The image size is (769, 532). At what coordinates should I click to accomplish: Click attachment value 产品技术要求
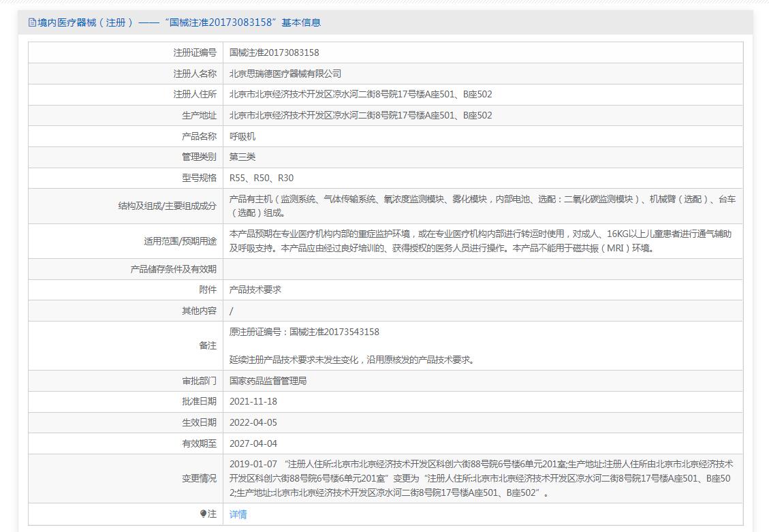(x=255, y=290)
